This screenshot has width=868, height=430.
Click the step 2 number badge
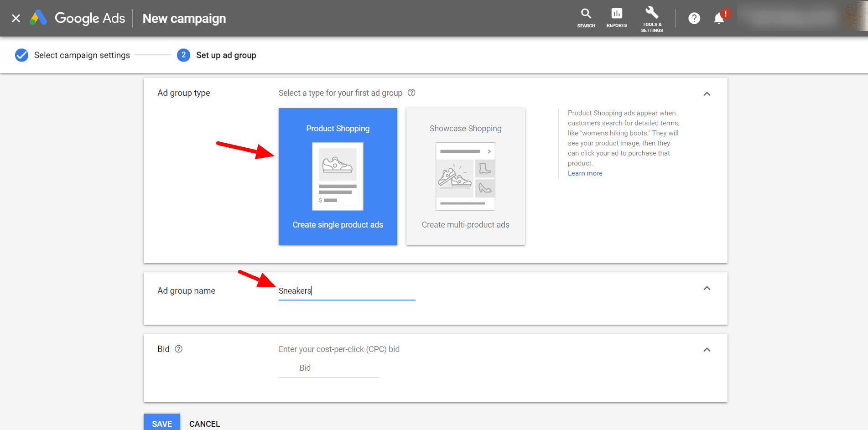click(x=183, y=55)
